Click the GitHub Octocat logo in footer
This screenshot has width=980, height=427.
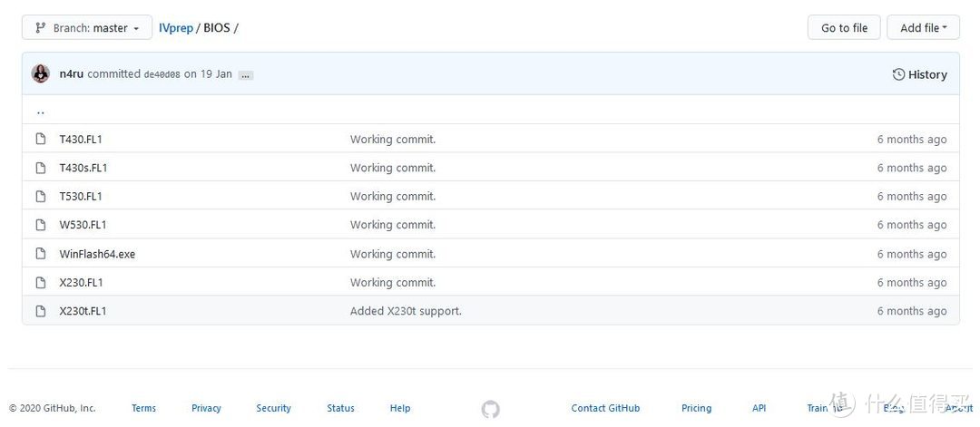491,409
